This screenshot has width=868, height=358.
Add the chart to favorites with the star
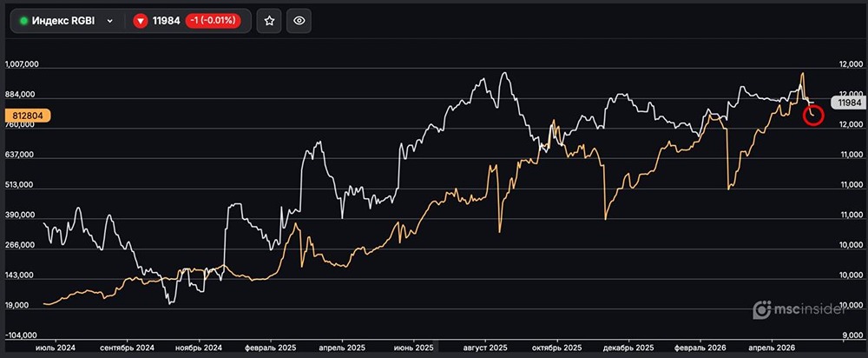point(269,21)
